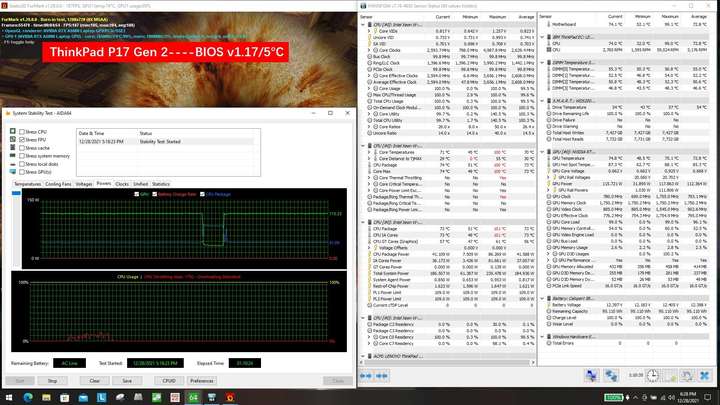720x405 pixels.
Task: Toggle the Battery Charge Rate graph checkbox
Action: click(x=155, y=194)
